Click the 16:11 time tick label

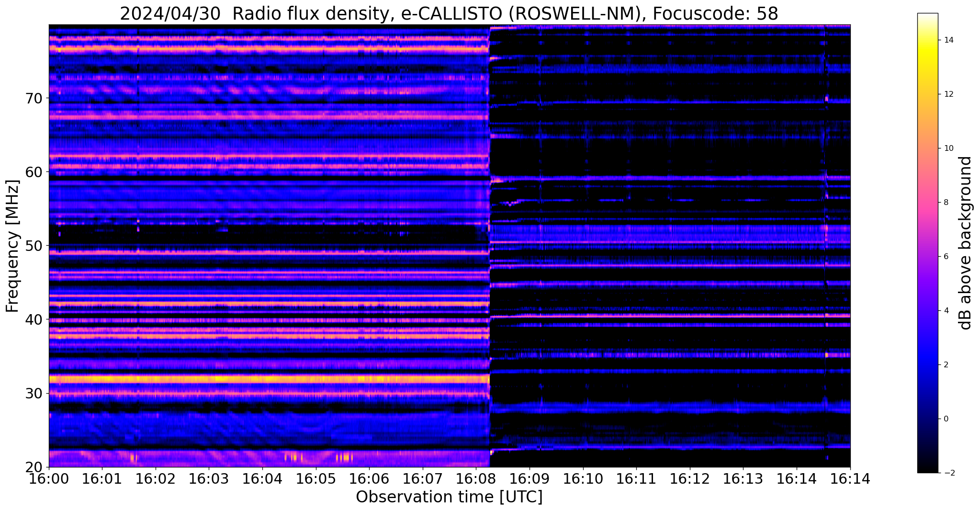tap(636, 478)
